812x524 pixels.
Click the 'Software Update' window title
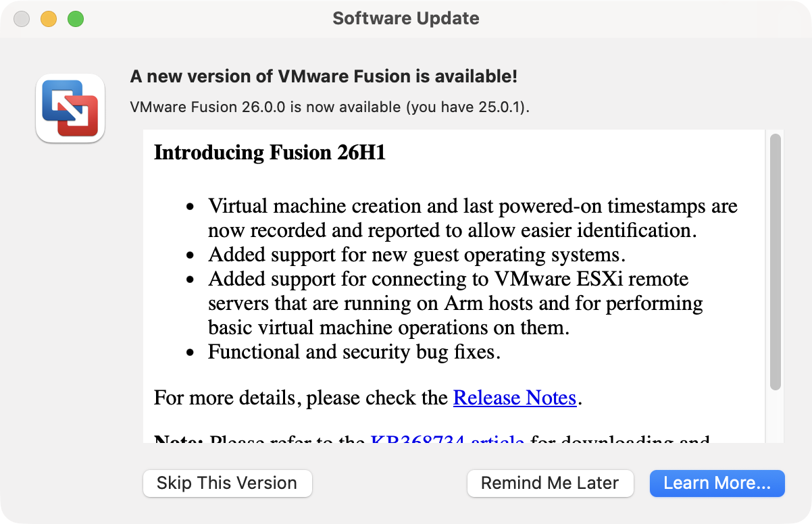(x=406, y=18)
